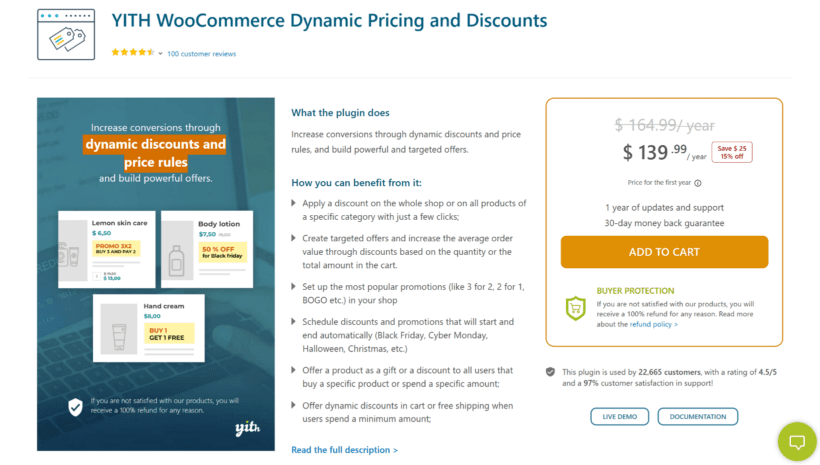Click the 'Save $ 25 15% off' badge
This screenshot has height=465, width=820.
[x=732, y=152]
